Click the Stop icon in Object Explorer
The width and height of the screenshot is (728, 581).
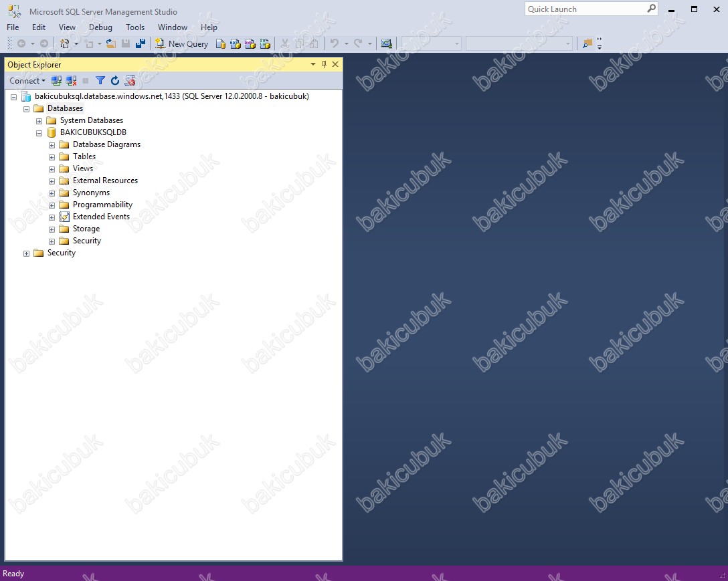pos(86,81)
